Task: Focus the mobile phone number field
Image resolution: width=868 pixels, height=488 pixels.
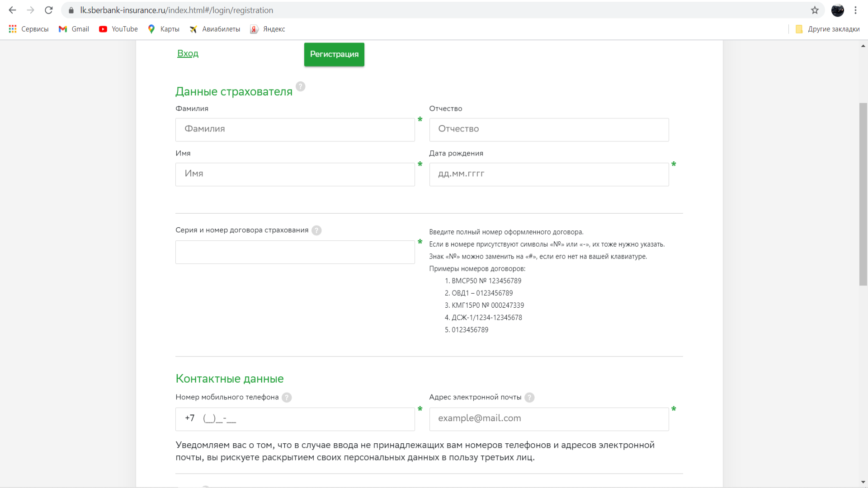Action: [295, 419]
